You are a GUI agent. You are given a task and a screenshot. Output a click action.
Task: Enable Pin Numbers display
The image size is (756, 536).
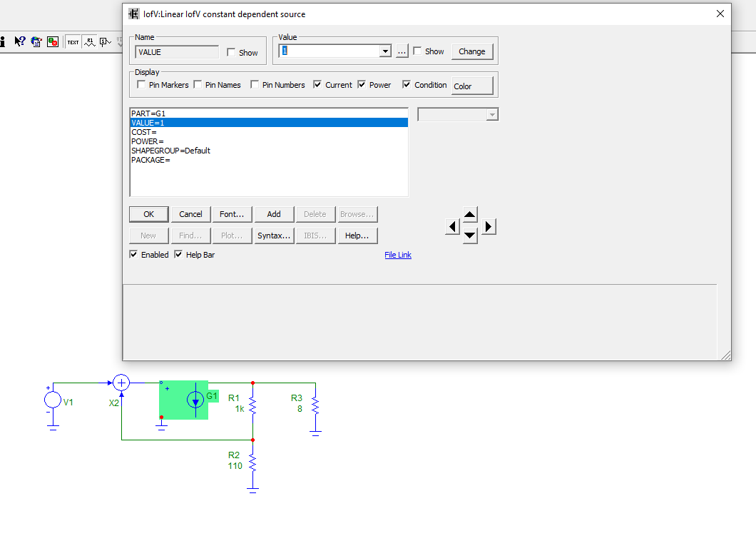coord(255,84)
